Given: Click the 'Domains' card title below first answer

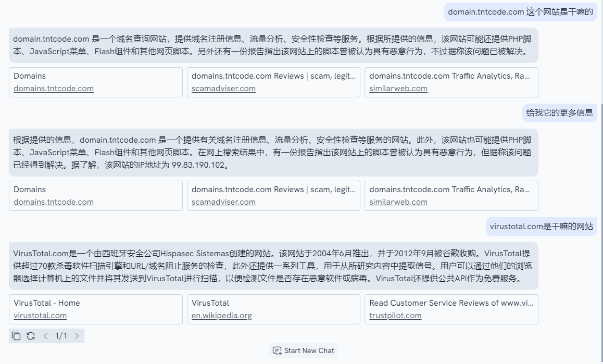Looking at the screenshot, I should coord(30,76).
